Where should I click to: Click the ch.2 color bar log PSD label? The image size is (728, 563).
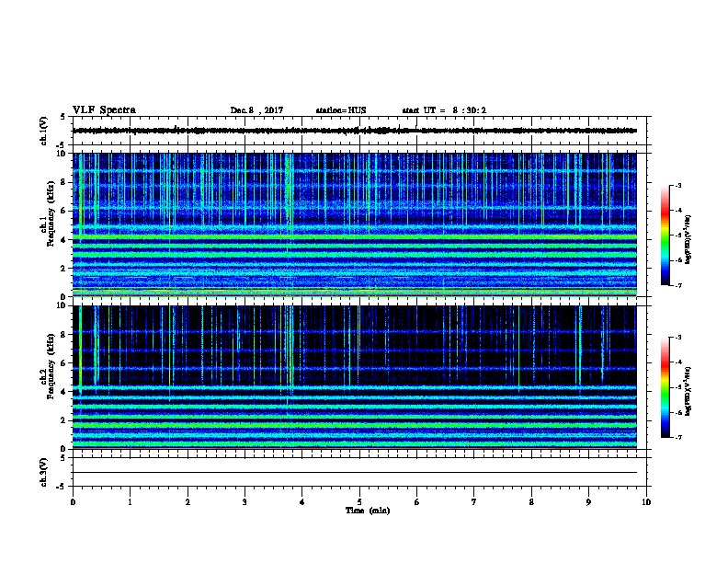688,391
